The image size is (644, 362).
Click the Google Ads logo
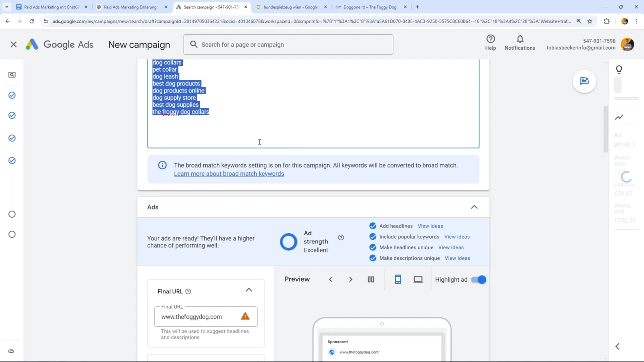(60, 44)
